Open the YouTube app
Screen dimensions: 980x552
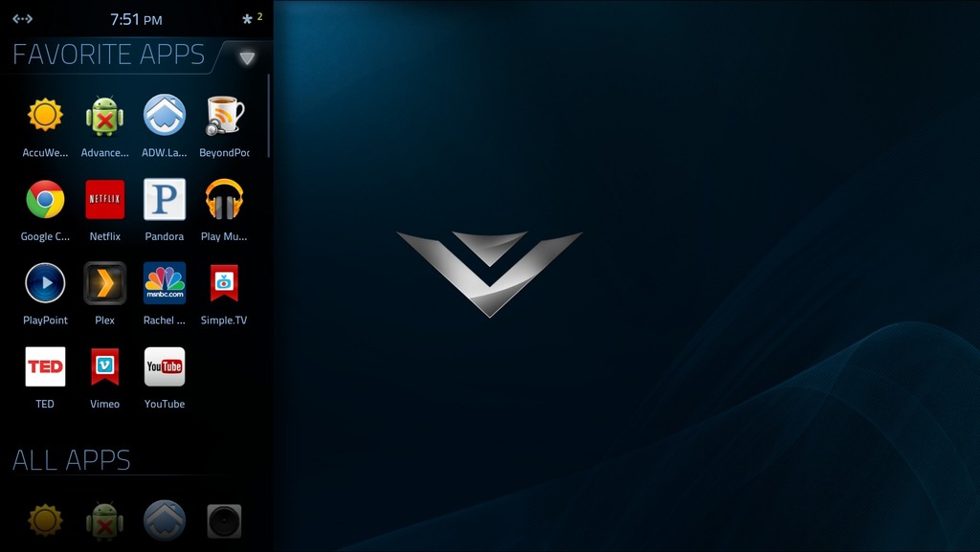click(165, 366)
